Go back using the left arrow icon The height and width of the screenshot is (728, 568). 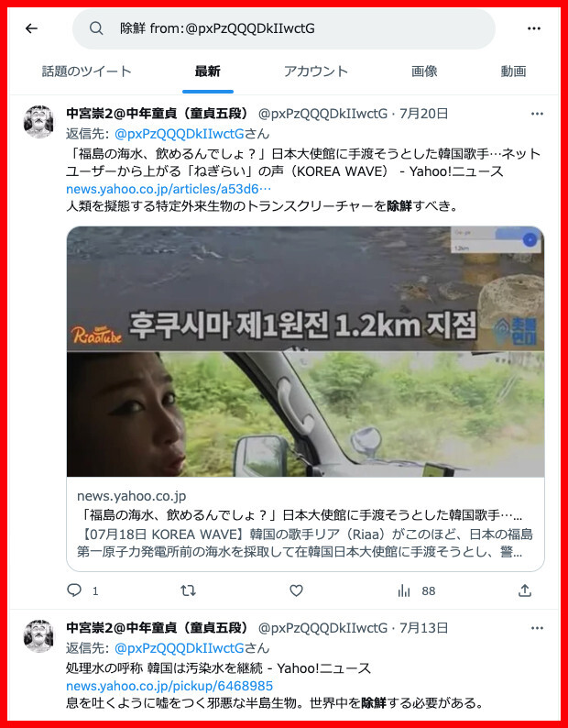pyautogui.click(x=31, y=28)
